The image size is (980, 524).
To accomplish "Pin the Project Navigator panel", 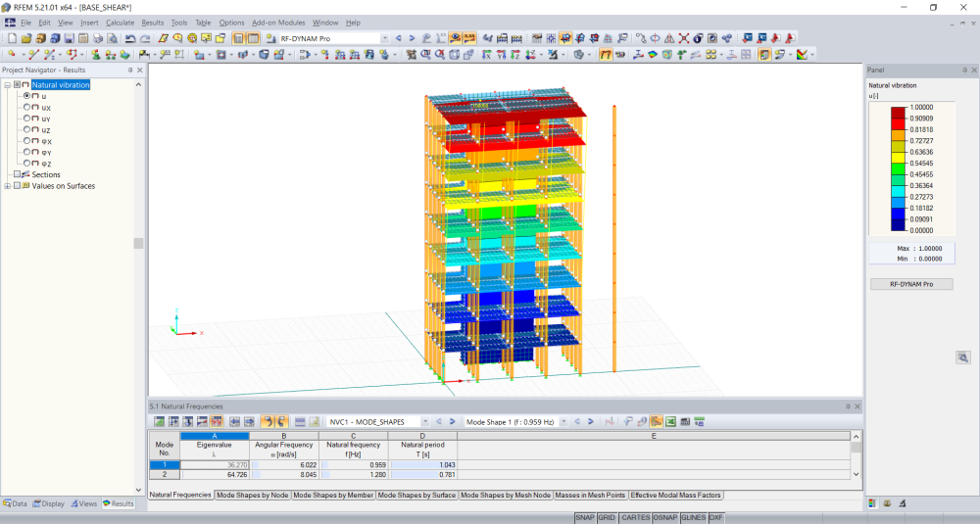I will [x=130, y=70].
